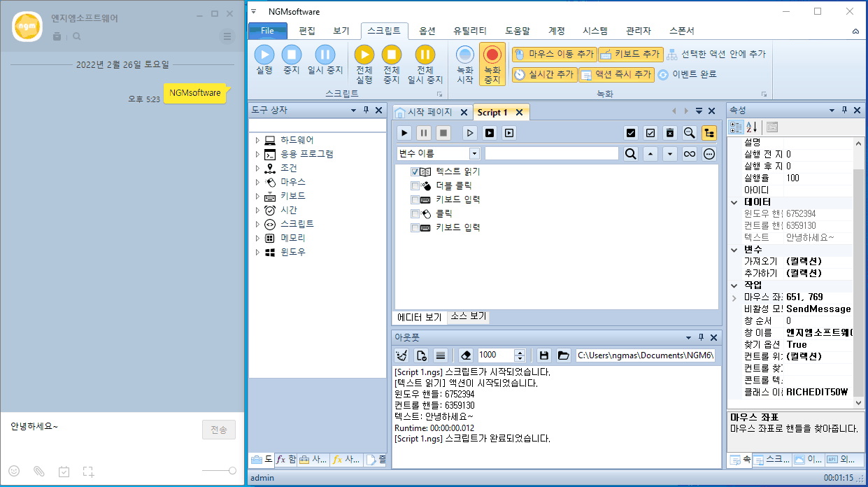Click the brush clear icon in 아웃풋 toolbar
Image resolution: width=868 pixels, height=487 pixels.
(x=402, y=355)
